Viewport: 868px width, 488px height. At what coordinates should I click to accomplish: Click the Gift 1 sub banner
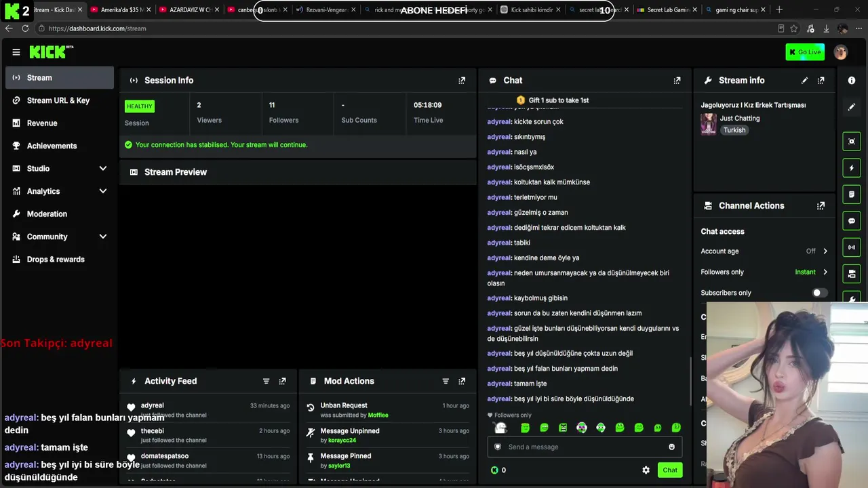553,100
